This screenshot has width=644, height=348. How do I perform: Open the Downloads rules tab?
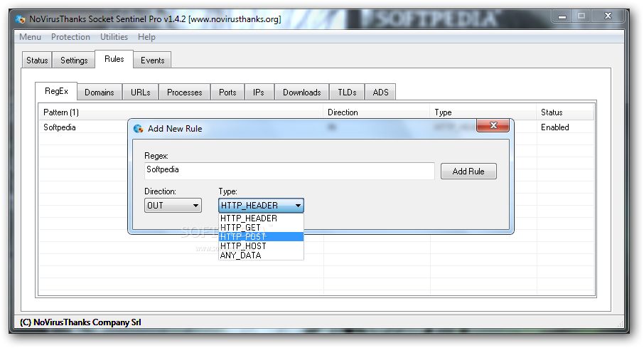coord(302,93)
